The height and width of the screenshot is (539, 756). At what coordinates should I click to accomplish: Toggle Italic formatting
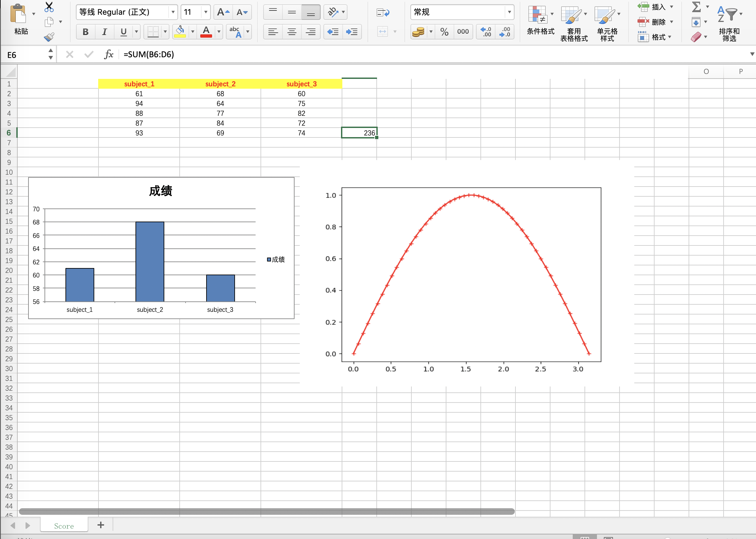point(104,32)
